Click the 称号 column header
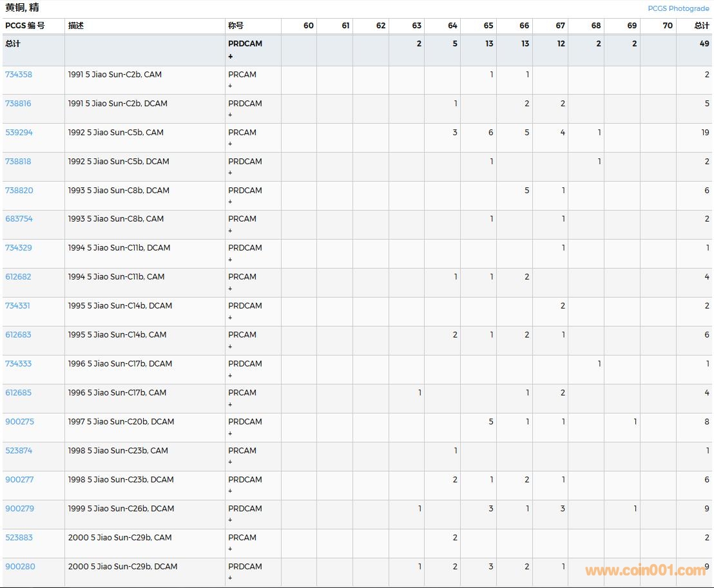Screen dimensions: 714x588 pos(236,26)
